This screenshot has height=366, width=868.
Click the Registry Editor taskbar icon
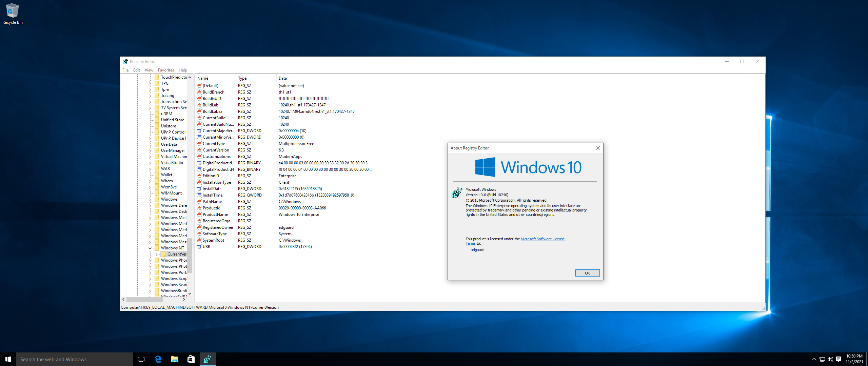coord(208,359)
